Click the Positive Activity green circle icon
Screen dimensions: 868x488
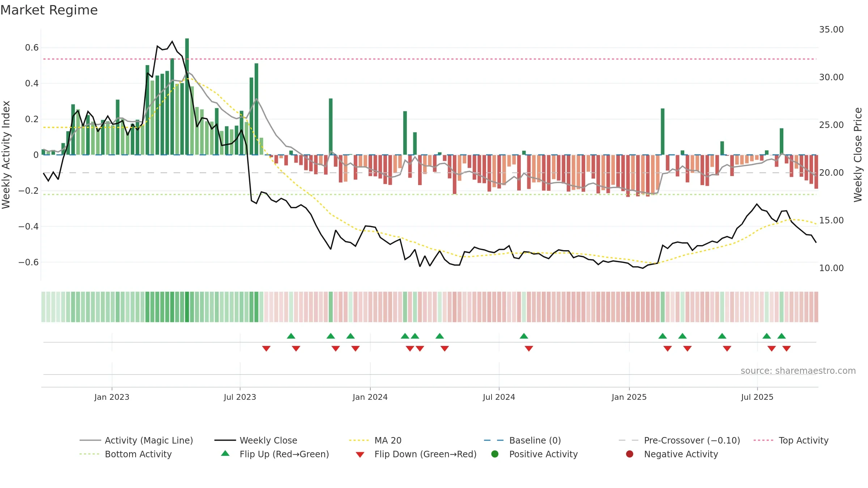[495, 454]
